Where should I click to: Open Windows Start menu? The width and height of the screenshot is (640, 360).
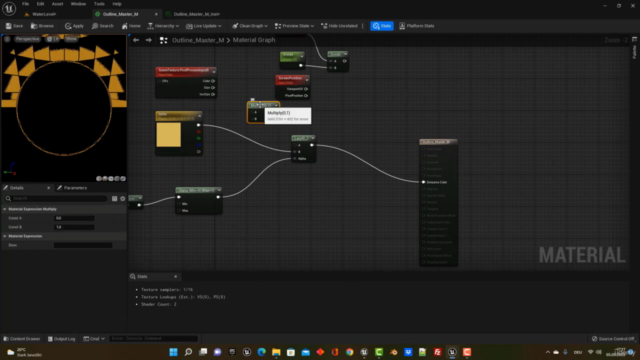click(173, 352)
